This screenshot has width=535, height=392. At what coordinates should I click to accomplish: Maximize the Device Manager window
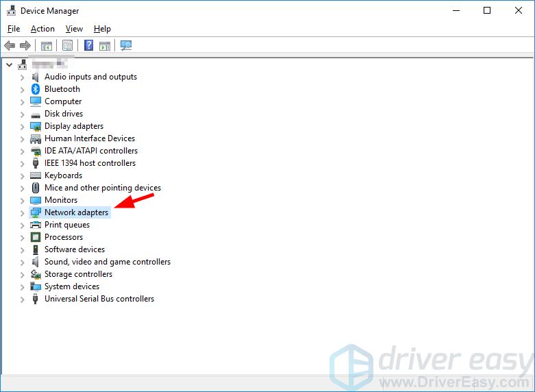(487, 10)
